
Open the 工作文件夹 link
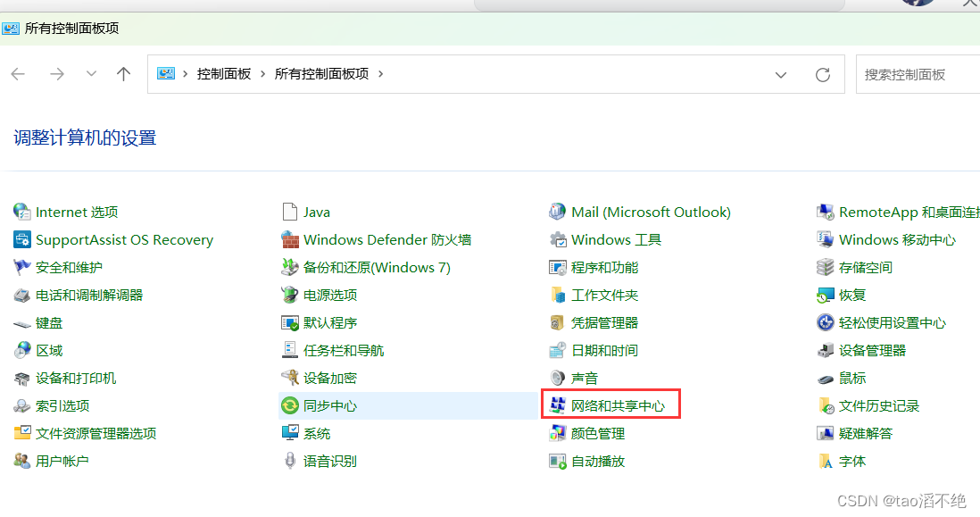[604, 295]
